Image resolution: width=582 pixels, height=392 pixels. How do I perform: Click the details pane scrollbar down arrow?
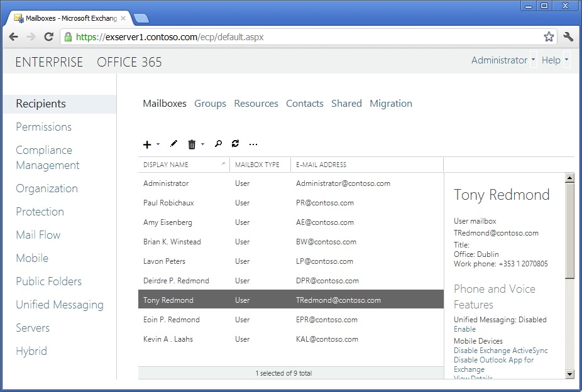click(x=569, y=374)
